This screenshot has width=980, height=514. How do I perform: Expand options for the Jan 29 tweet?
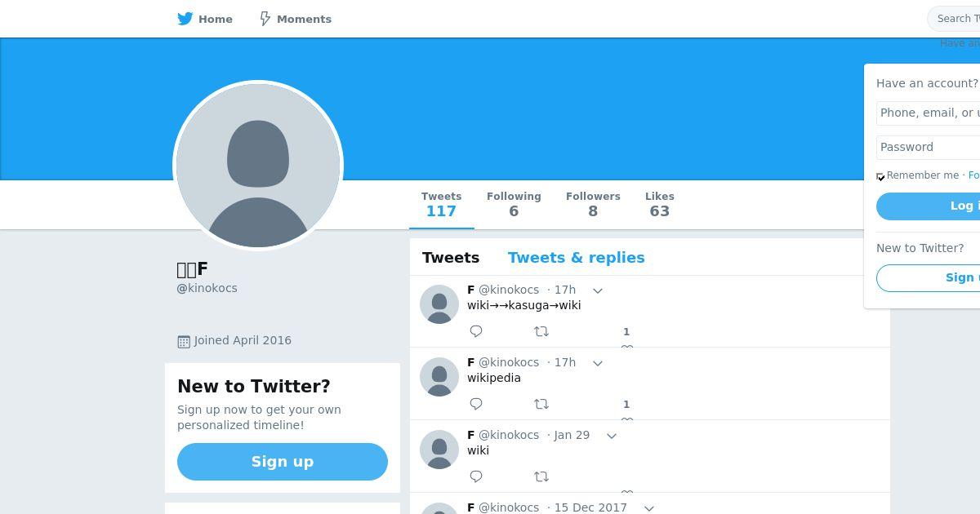(x=612, y=436)
